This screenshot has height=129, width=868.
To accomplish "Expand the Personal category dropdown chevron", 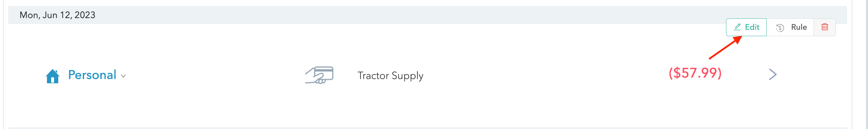I will pyautogui.click(x=123, y=76).
